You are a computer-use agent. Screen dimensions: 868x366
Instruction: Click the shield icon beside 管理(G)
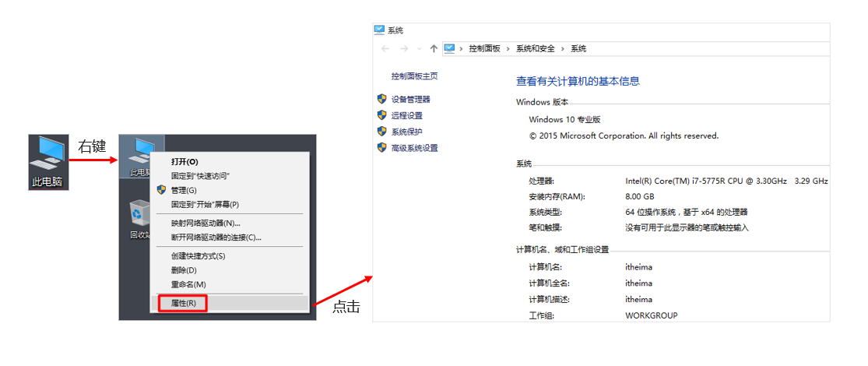pos(161,190)
